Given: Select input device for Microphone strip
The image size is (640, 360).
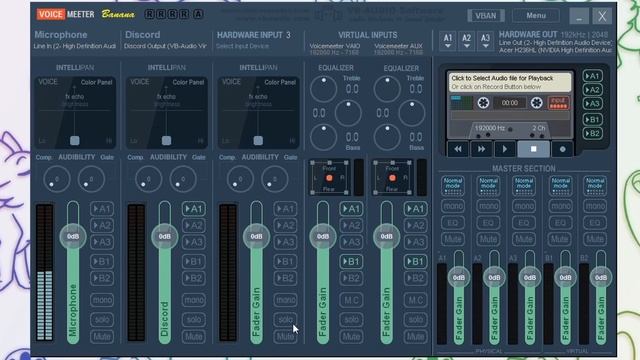Looking at the screenshot, I should coord(75,46).
